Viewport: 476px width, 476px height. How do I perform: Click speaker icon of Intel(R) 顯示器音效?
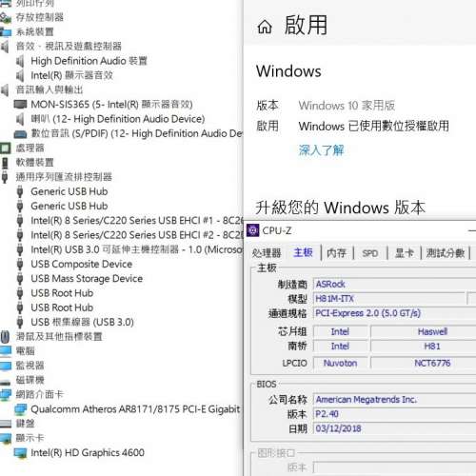(20, 75)
